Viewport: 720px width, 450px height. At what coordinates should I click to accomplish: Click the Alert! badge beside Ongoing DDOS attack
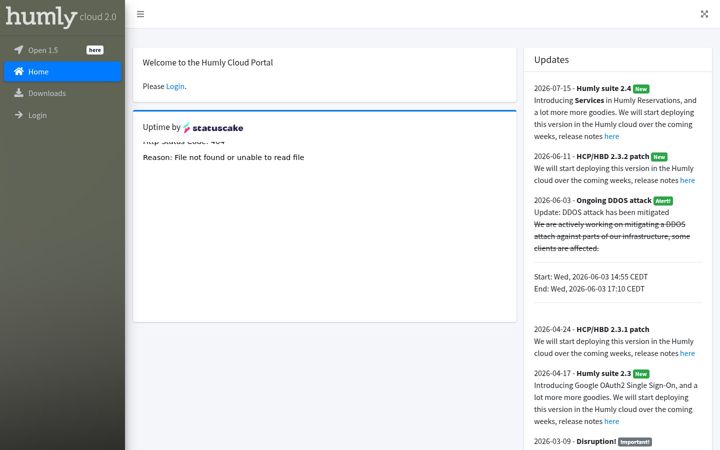(663, 201)
